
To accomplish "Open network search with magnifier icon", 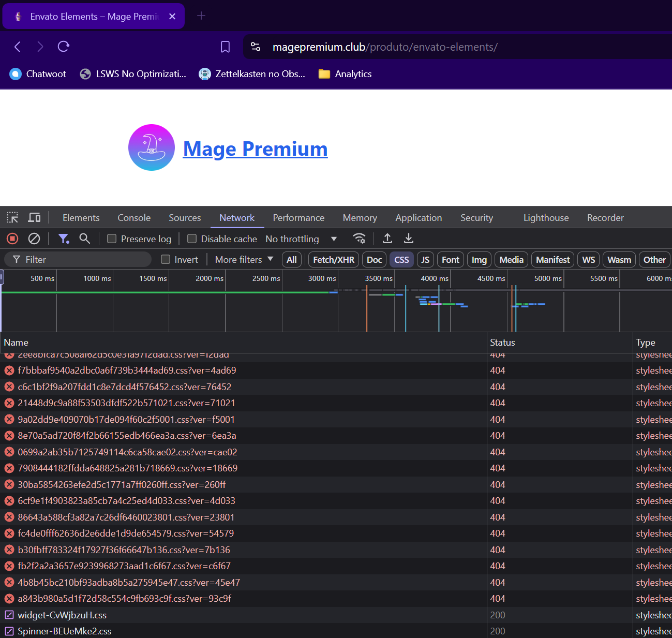I will point(85,239).
